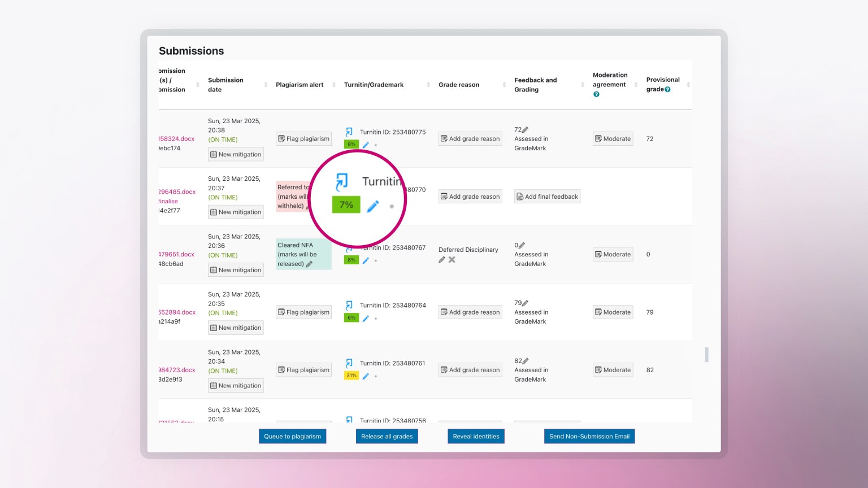This screenshot has height=488, width=868.
Task: Select Add final feedback button
Action: click(547, 197)
